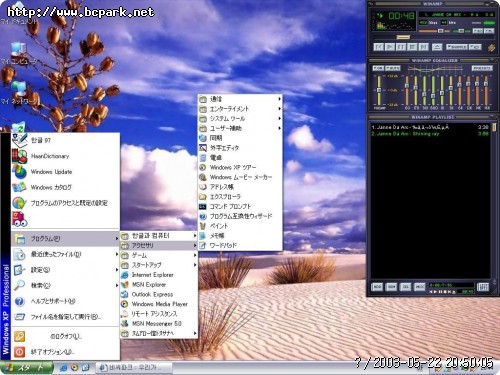This screenshot has height=375, width=500.
Task: Click the Winamp time display 00:48
Action: (402, 16)
